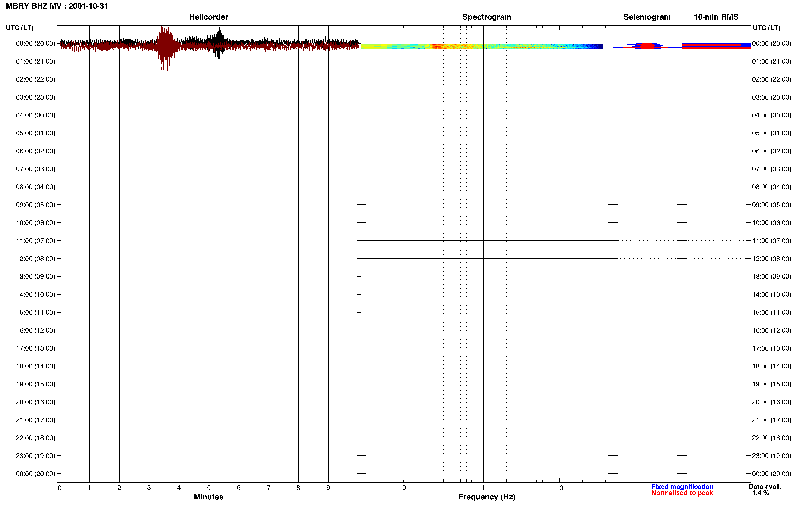The width and height of the screenshot is (812, 508).
Task: Select the 'Spectrogram' panel heading
Action: [x=487, y=17]
